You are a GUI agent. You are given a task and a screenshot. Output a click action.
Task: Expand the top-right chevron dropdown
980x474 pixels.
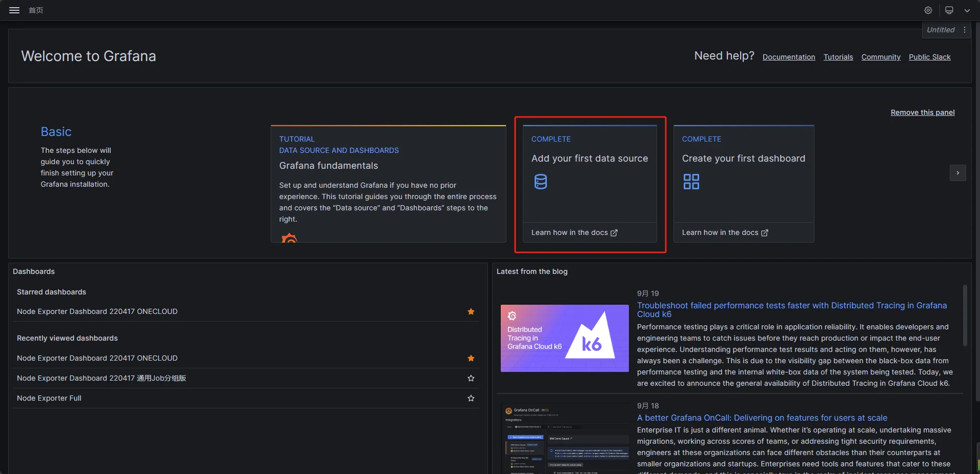967,10
